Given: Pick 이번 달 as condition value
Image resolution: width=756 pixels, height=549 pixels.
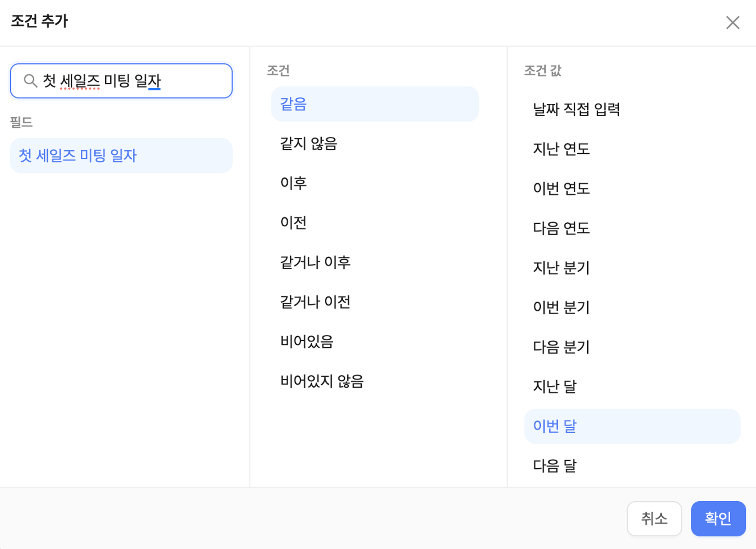Looking at the screenshot, I should point(632,426).
